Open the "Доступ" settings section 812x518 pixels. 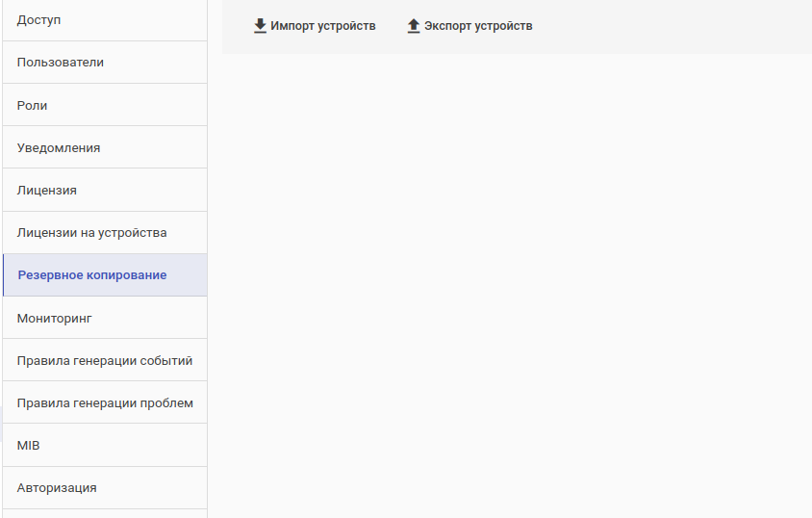pos(104,20)
